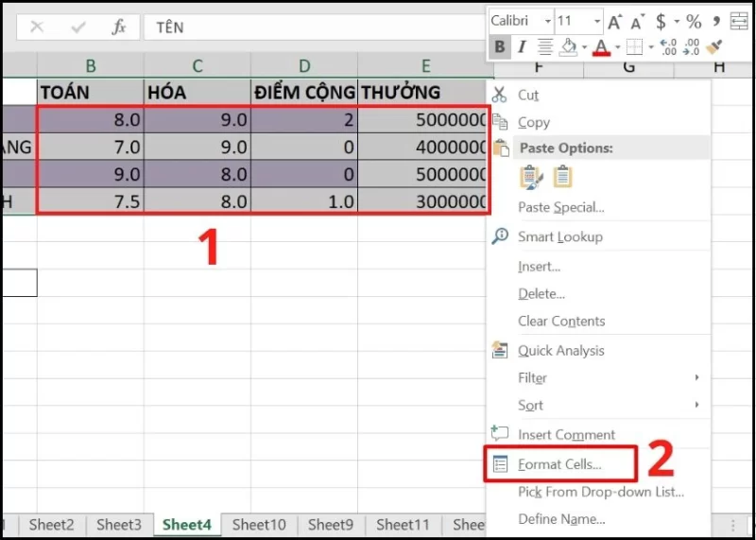The width and height of the screenshot is (756, 540).
Task: Click the ĐIỂM CỘNG header cell
Action: pos(304,92)
